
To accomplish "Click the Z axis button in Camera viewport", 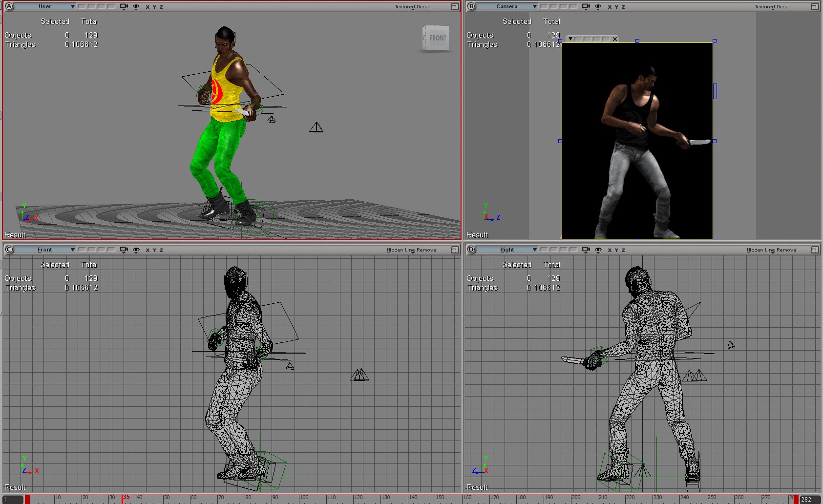I will point(623,7).
